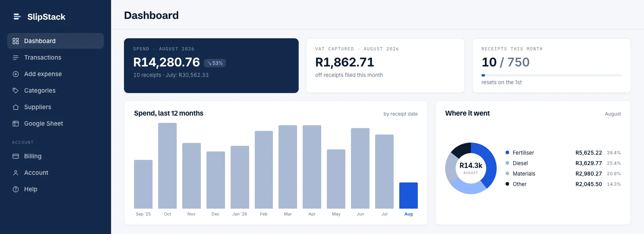
Task: Click the Jul spend bar
Action: coord(384,172)
